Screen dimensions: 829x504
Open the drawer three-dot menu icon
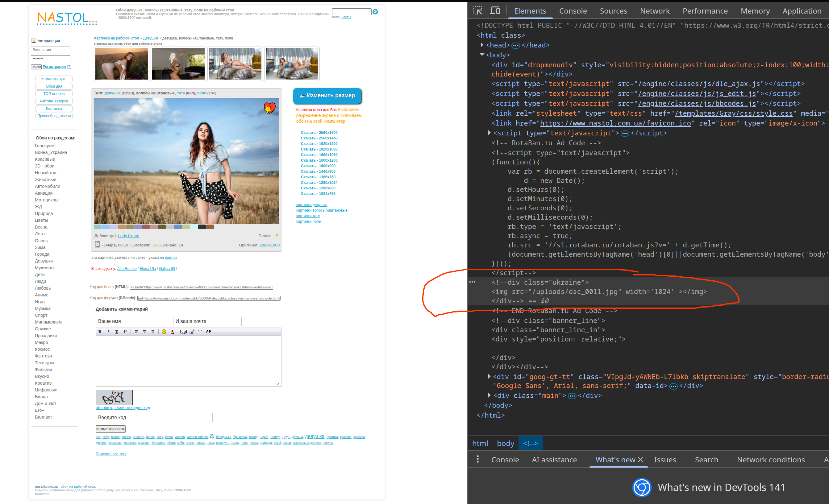pos(478,459)
